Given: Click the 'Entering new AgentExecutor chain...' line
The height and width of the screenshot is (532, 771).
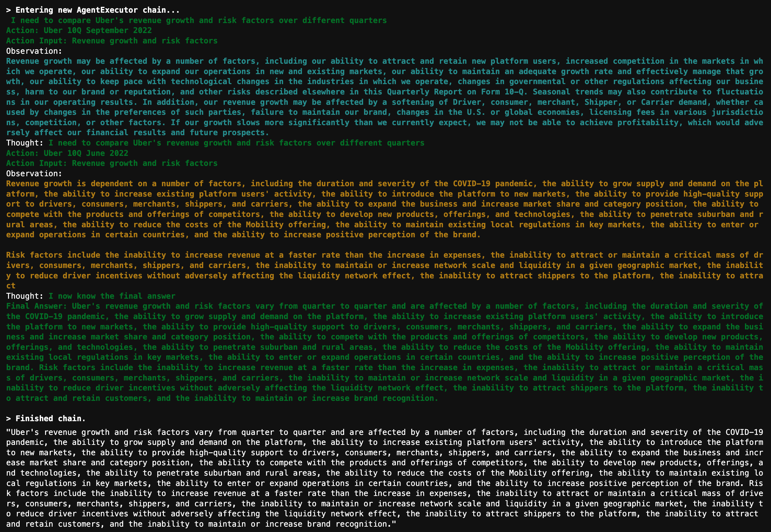Looking at the screenshot, I should tap(92, 10).
